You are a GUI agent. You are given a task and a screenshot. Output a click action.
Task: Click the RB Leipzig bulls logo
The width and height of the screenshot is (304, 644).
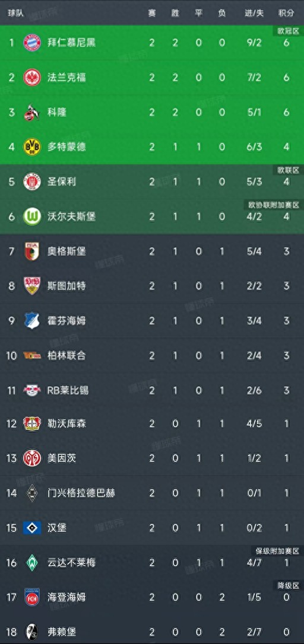pos(31,390)
